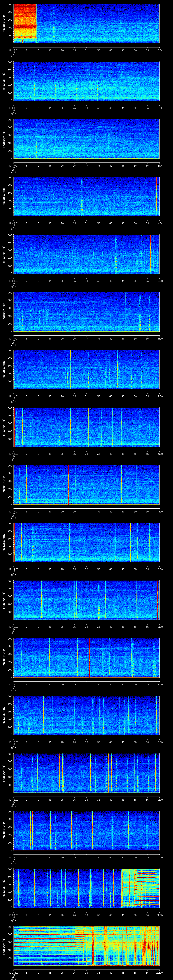Click the 19:05:00 start time label
This screenshot has height=980, width=173.
[x=14, y=50]
